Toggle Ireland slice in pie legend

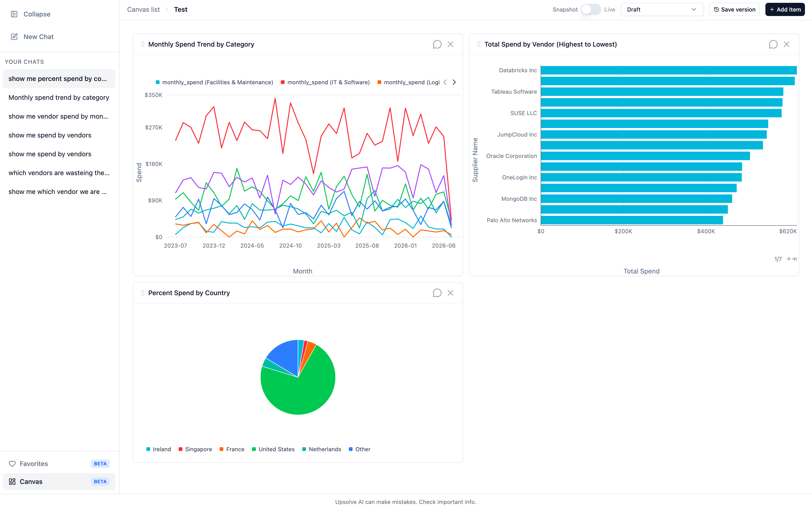(x=159, y=449)
